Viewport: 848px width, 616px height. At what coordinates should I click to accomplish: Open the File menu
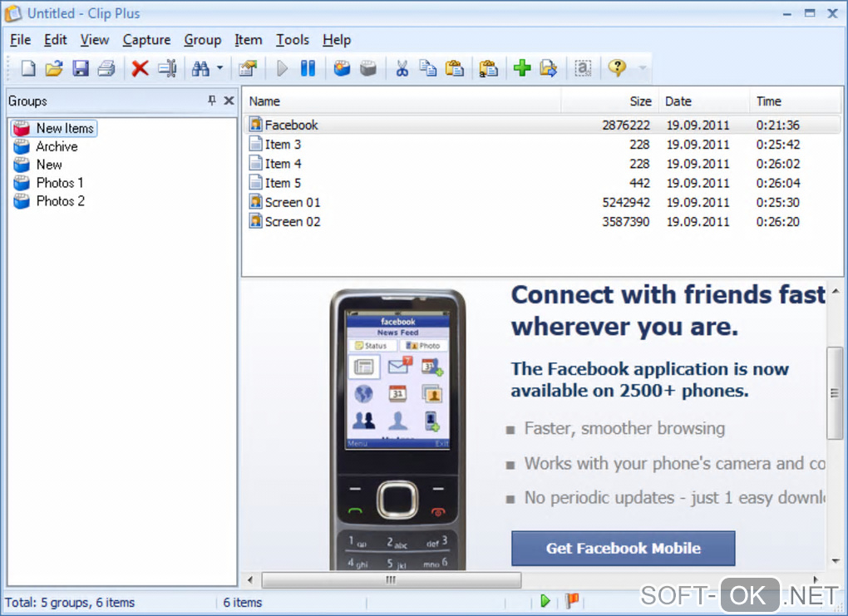coord(21,40)
